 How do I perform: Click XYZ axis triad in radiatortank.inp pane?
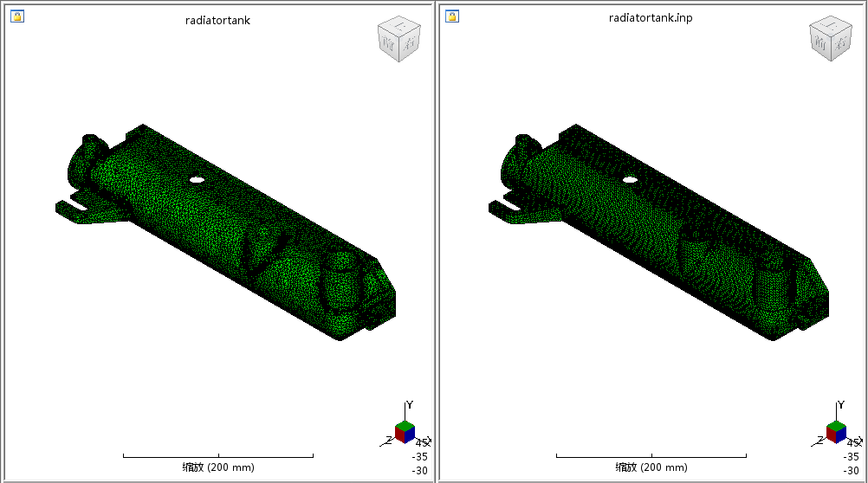pos(836,425)
